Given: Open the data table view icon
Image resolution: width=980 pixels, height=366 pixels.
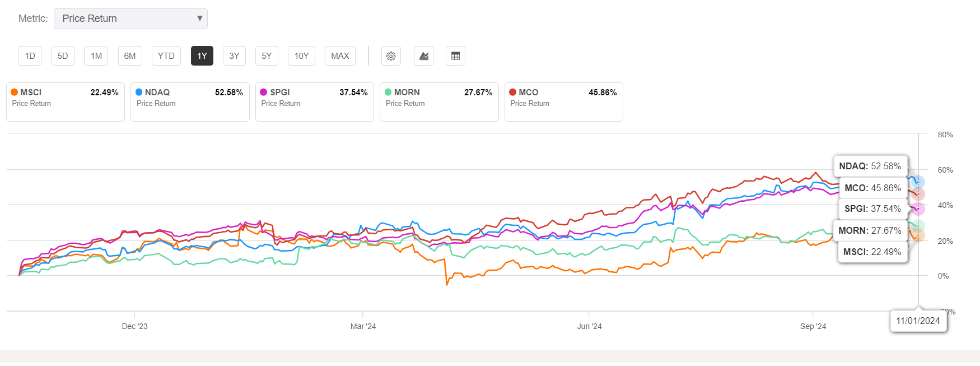Looking at the screenshot, I should (455, 56).
